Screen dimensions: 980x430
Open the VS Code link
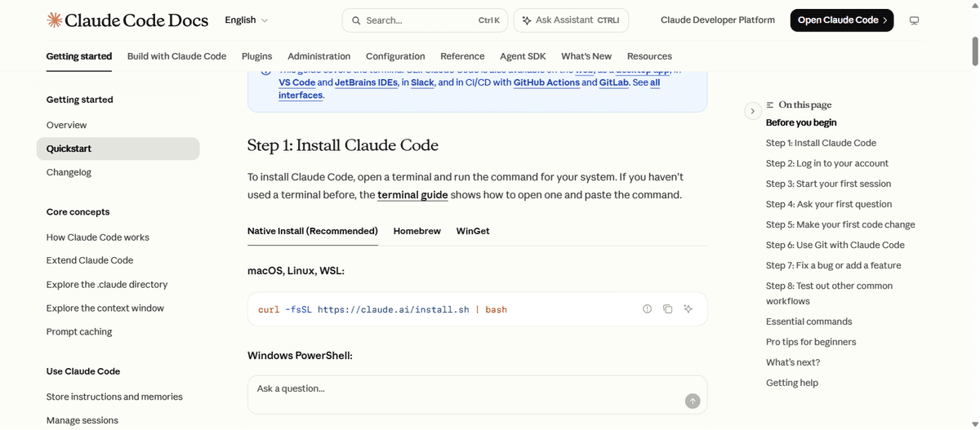tap(296, 82)
